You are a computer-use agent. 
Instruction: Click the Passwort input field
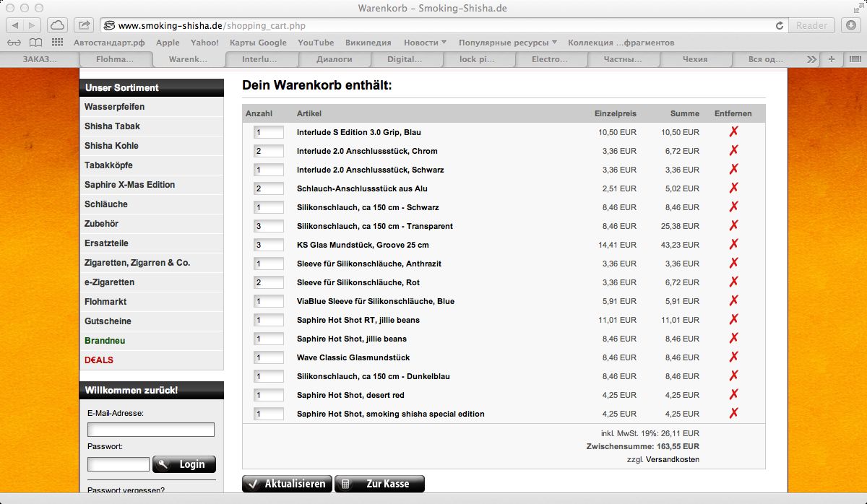118,464
